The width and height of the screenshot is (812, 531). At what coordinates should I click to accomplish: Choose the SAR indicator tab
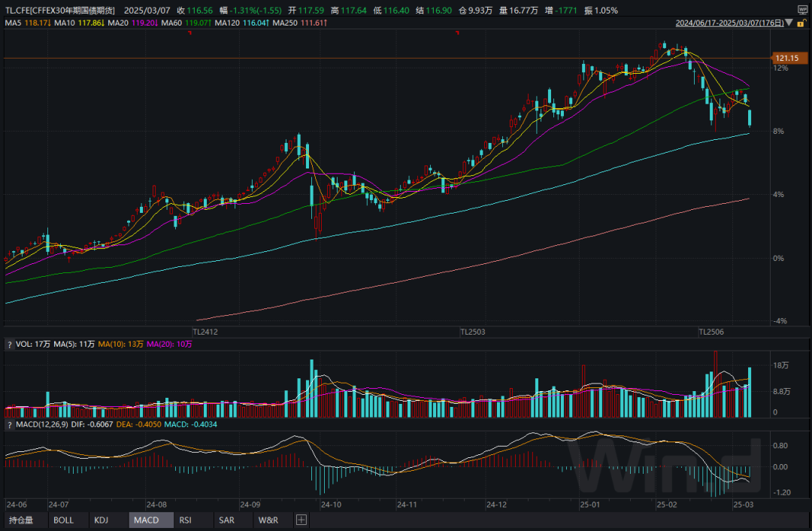point(226,520)
